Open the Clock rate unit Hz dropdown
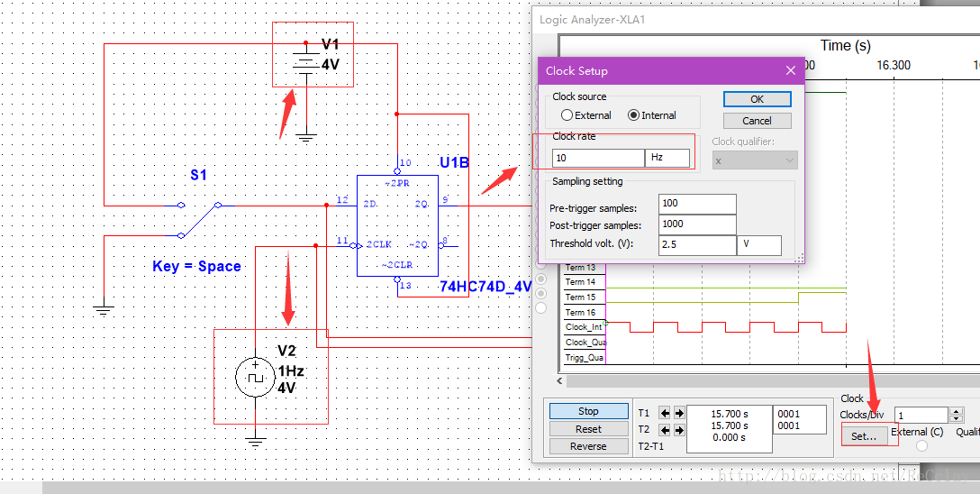The width and height of the screenshot is (980, 494). tap(667, 158)
